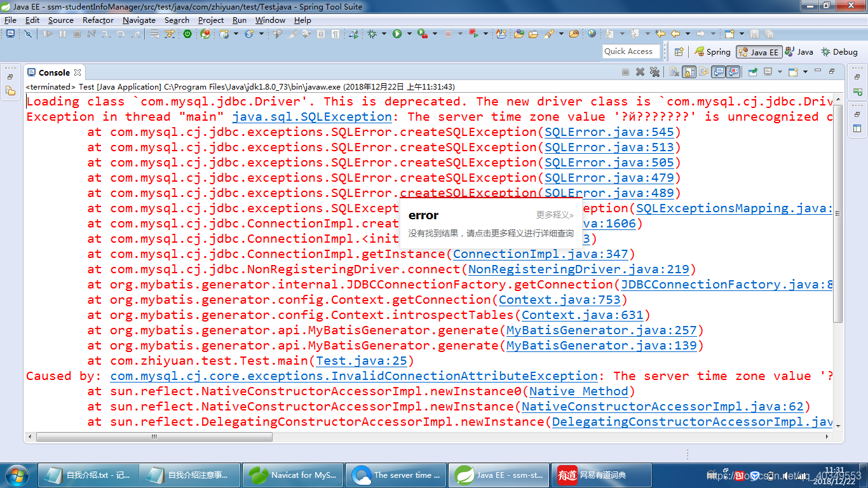Minimize the Console view
The width and height of the screenshot is (868, 488).
[x=818, y=71]
